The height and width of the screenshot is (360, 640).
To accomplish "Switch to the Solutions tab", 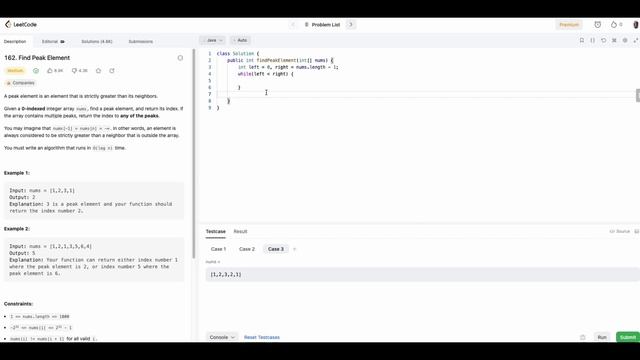I will click(x=97, y=41).
